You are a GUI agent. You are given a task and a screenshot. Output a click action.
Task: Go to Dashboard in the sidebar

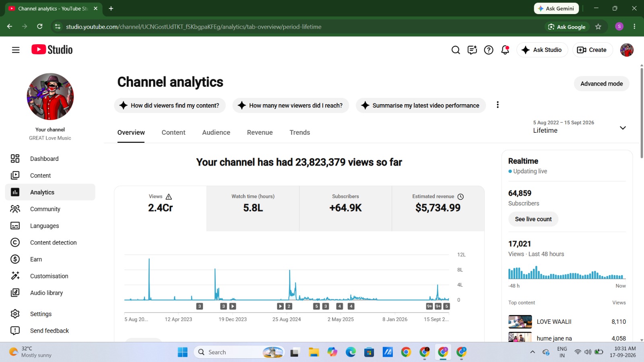click(50, 159)
